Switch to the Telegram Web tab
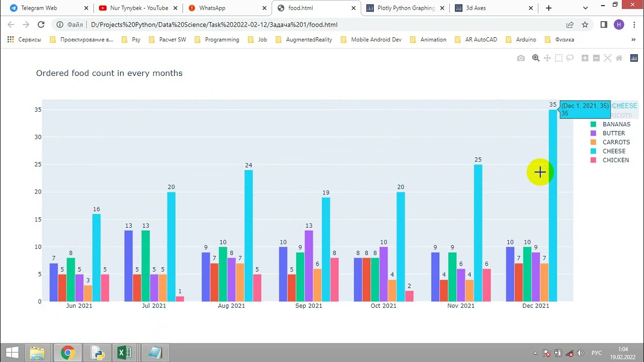Image resolution: width=644 pixels, height=362 pixels. click(50, 8)
